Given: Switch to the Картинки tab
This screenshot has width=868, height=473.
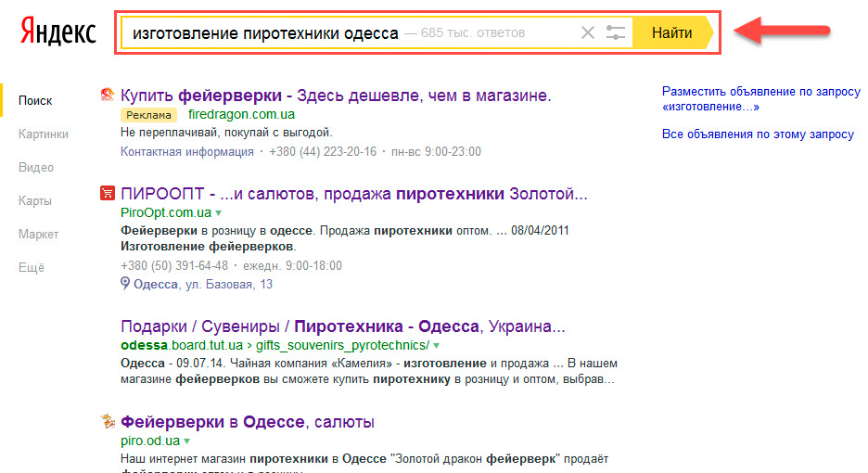Looking at the screenshot, I should (x=44, y=134).
